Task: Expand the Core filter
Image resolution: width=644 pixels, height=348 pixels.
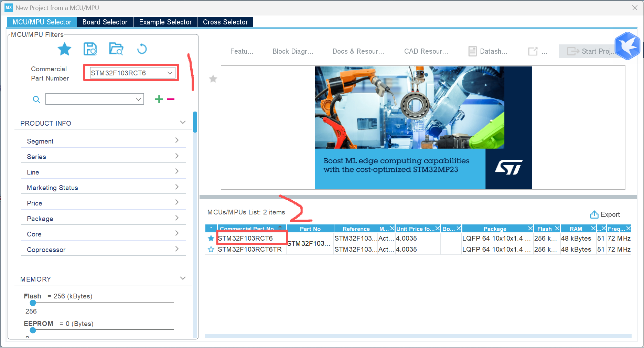Action: click(177, 233)
